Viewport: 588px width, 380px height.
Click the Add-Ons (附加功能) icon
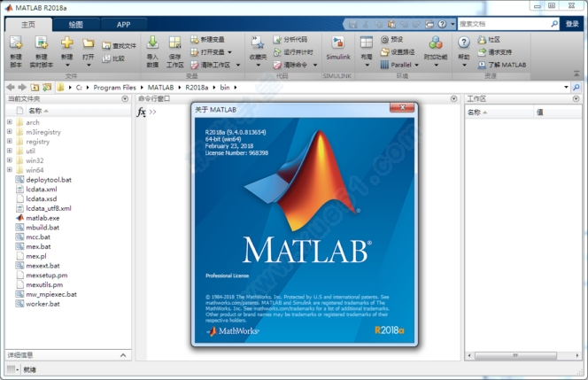point(436,43)
